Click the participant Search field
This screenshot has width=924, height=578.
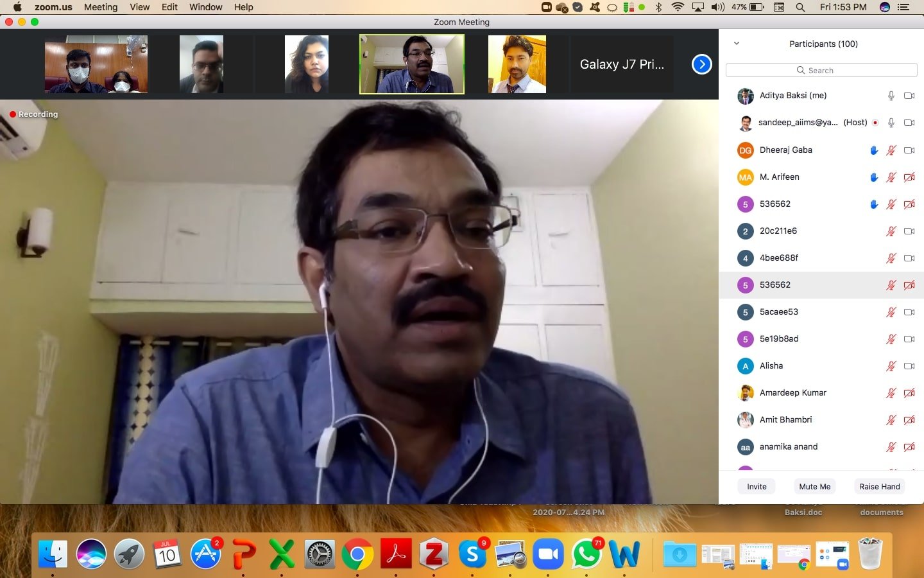(x=821, y=70)
